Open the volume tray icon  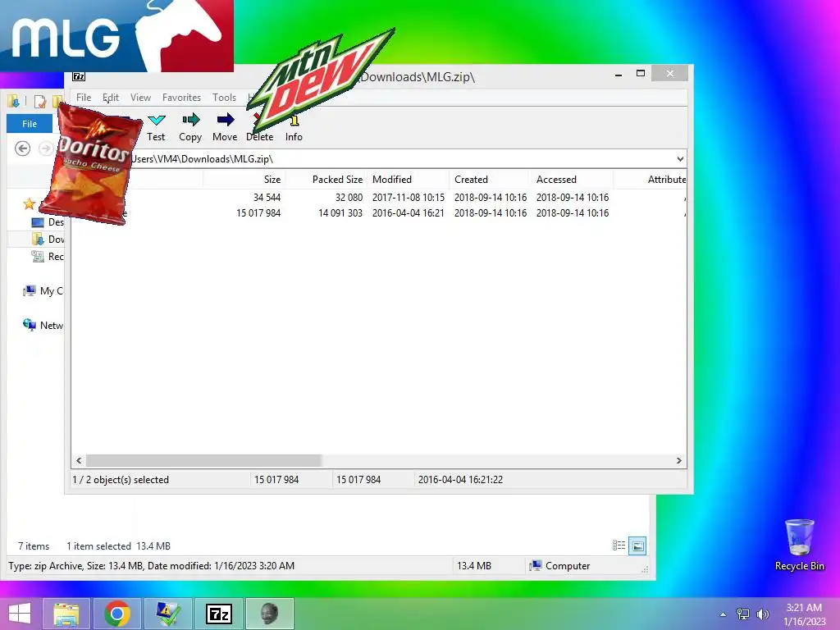point(763,614)
